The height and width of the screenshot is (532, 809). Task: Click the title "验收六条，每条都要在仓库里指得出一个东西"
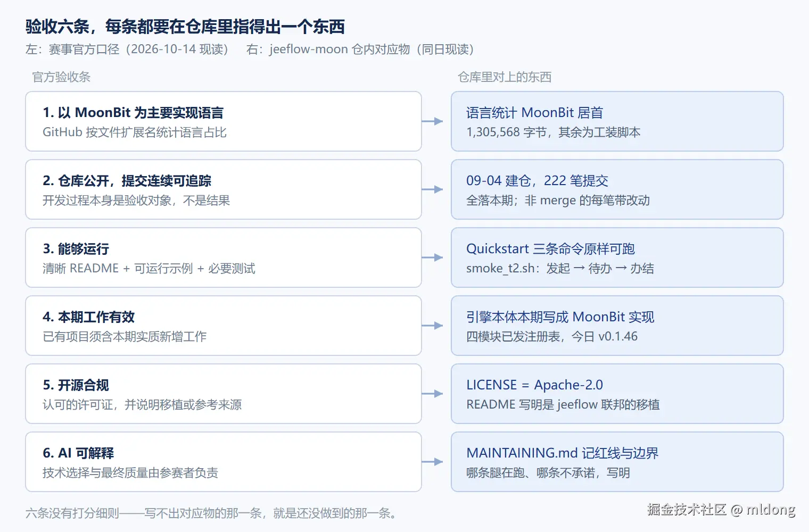pos(185,26)
